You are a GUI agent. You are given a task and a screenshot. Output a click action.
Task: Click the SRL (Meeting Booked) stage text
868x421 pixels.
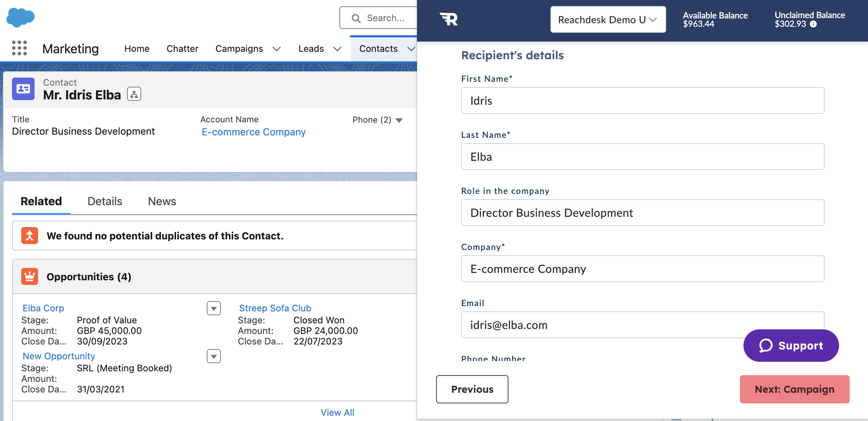(x=125, y=368)
